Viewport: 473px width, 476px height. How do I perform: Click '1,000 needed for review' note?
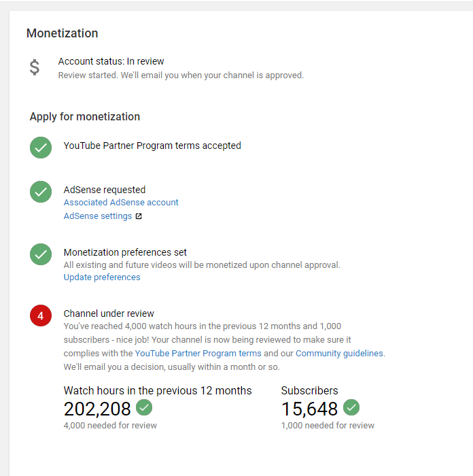click(328, 426)
